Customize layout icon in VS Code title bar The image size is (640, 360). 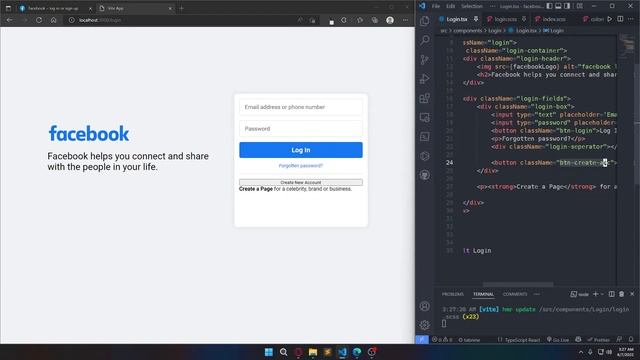pyautogui.click(x=579, y=6)
